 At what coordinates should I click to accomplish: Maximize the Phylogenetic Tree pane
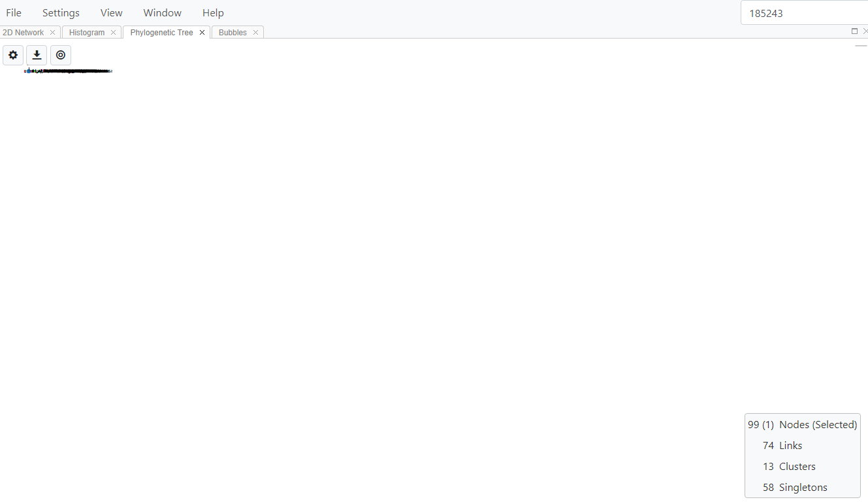pos(854,31)
